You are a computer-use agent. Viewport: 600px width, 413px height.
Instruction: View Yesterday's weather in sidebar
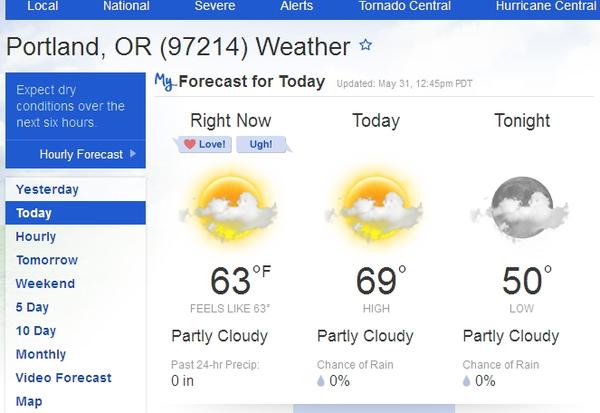(x=47, y=190)
